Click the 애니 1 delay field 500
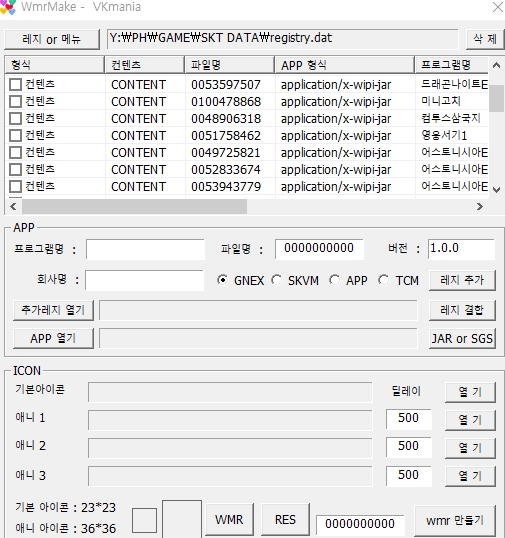 (x=409, y=419)
